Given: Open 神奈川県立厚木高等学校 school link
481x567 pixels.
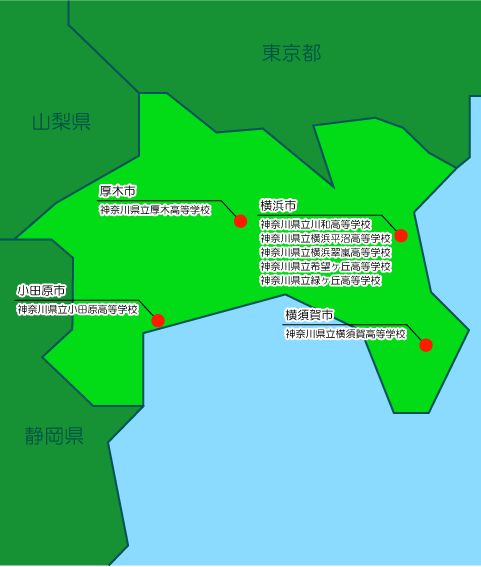Looking at the screenshot, I should click(x=155, y=210).
